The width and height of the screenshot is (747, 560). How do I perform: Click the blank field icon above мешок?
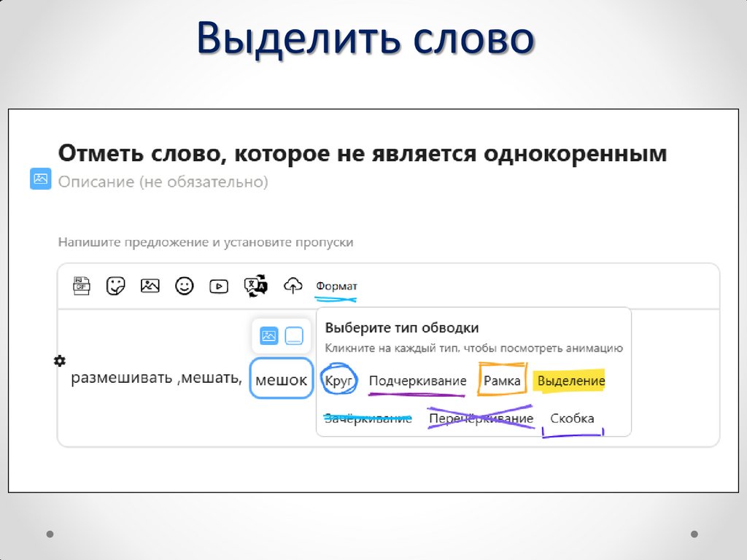click(x=293, y=335)
